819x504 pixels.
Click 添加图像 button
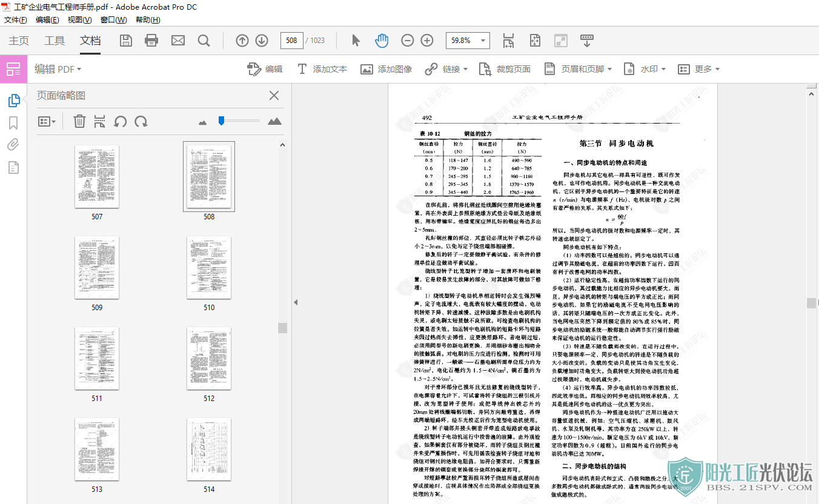pos(386,69)
